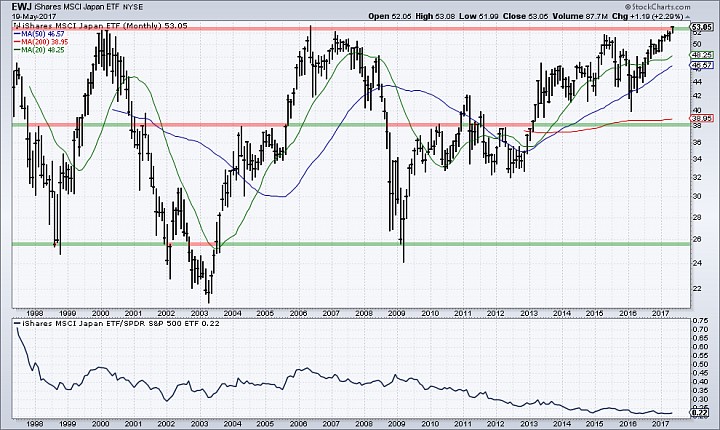Screen dimensions: 720x430
Task: Click the 2003 label under the price chart
Action: point(199,313)
